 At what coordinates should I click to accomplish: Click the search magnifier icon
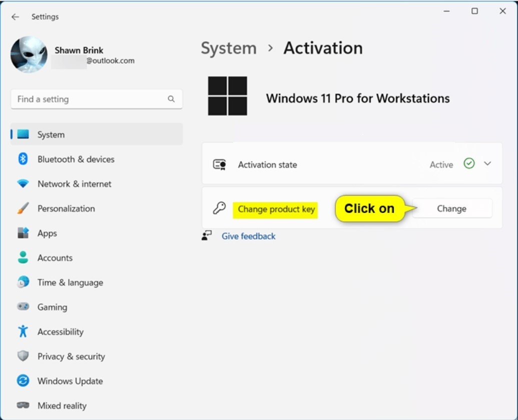171,99
